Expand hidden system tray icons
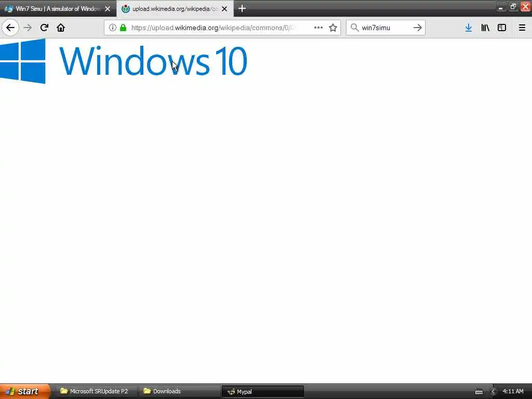Image resolution: width=532 pixels, height=399 pixels. click(494, 392)
